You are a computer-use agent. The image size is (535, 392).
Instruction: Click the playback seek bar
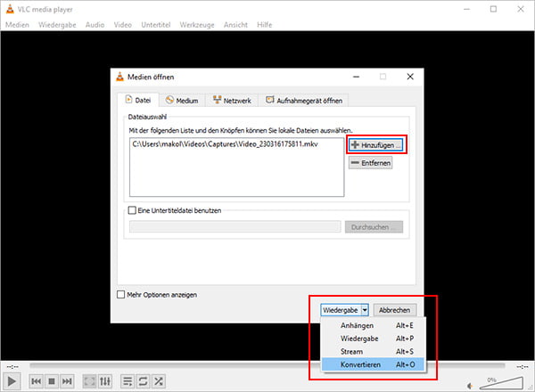[267, 366]
